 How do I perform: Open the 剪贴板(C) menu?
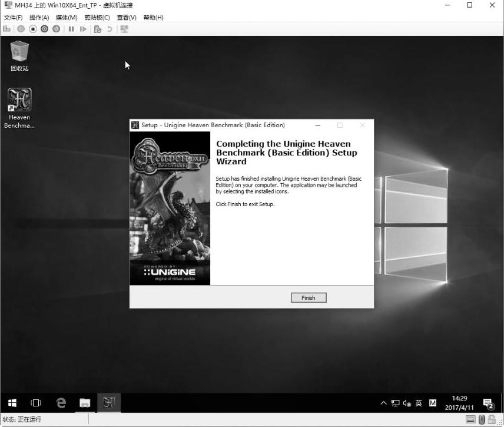click(97, 17)
